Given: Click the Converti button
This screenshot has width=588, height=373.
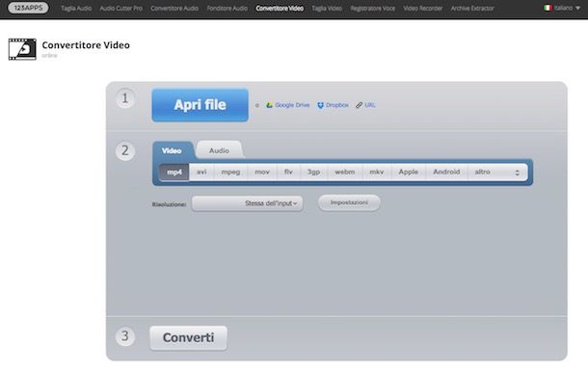Looking at the screenshot, I should [188, 337].
